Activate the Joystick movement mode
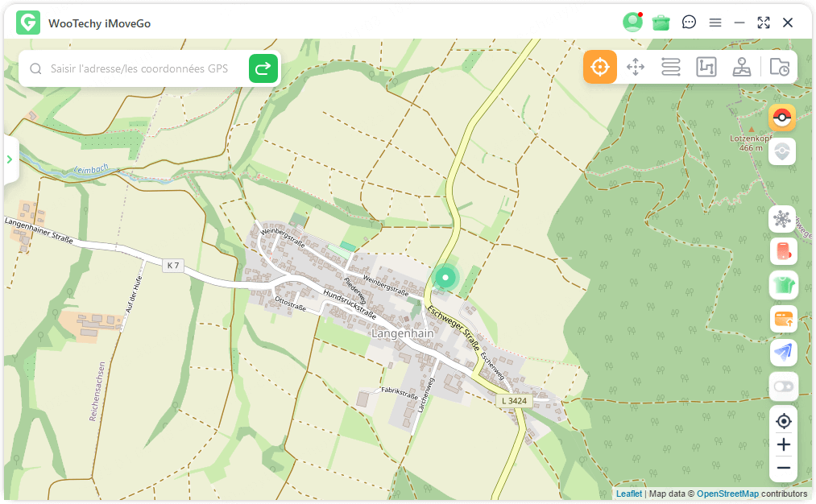The width and height of the screenshot is (816, 504). tap(742, 67)
